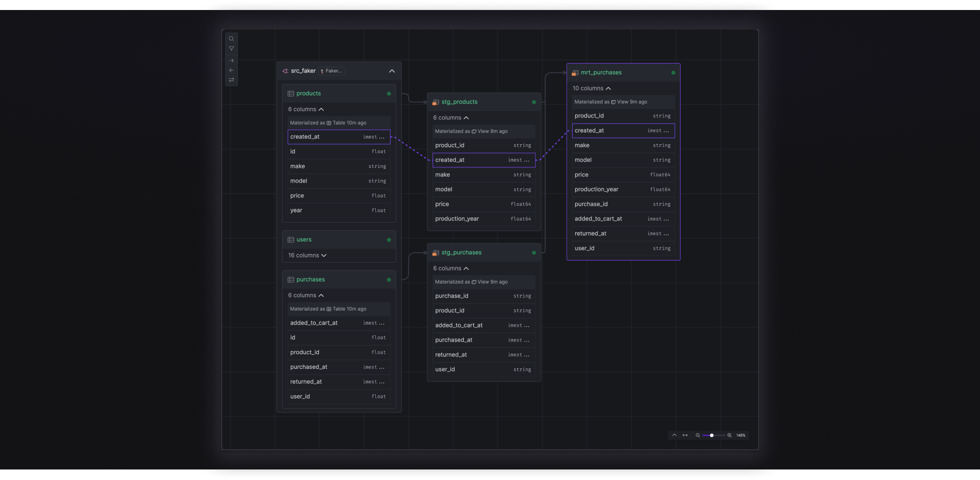Click the right arrow icon in the toolbar
This screenshot has width=980, height=480.
(x=231, y=61)
